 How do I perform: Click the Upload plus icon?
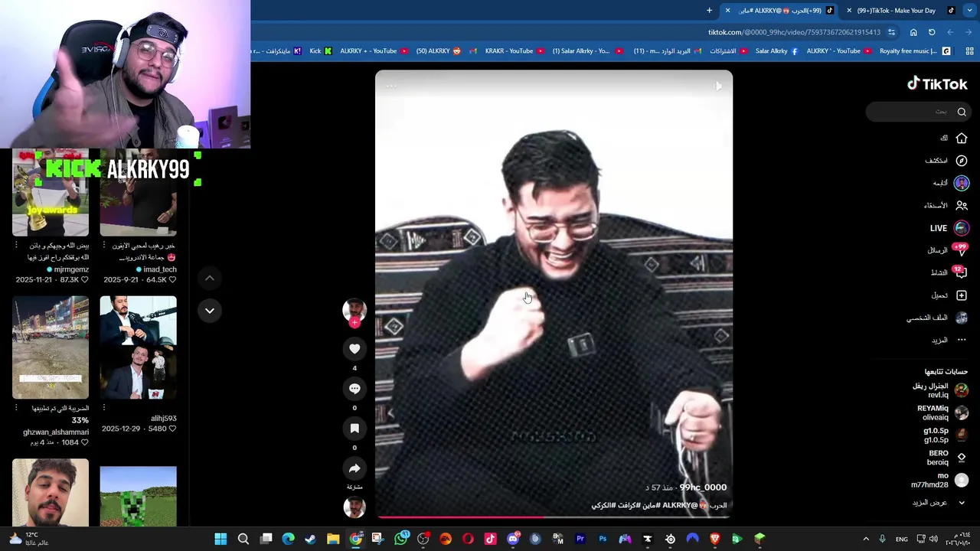(962, 295)
